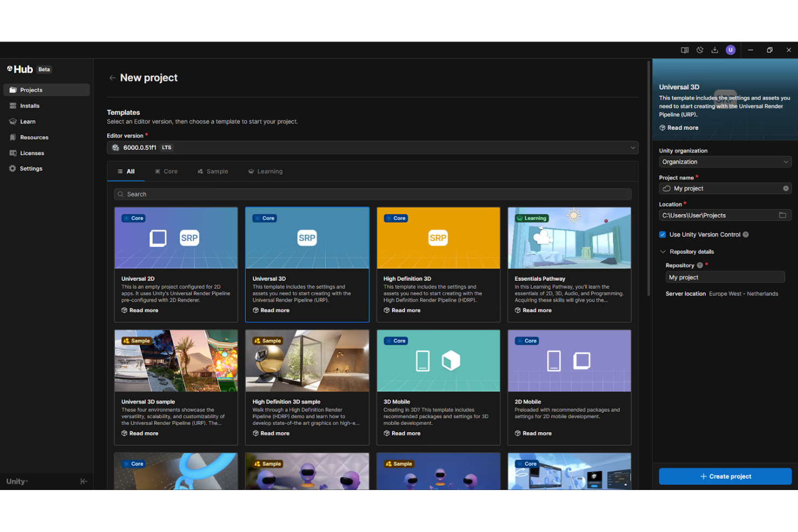Browse for a project Location folder
The width and height of the screenshot is (798, 532).
(783, 215)
